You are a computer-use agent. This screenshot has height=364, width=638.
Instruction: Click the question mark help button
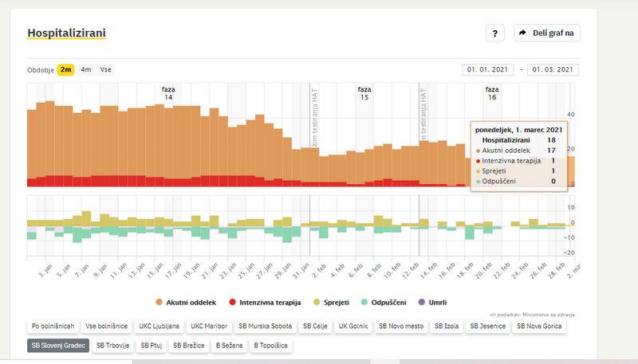(494, 33)
